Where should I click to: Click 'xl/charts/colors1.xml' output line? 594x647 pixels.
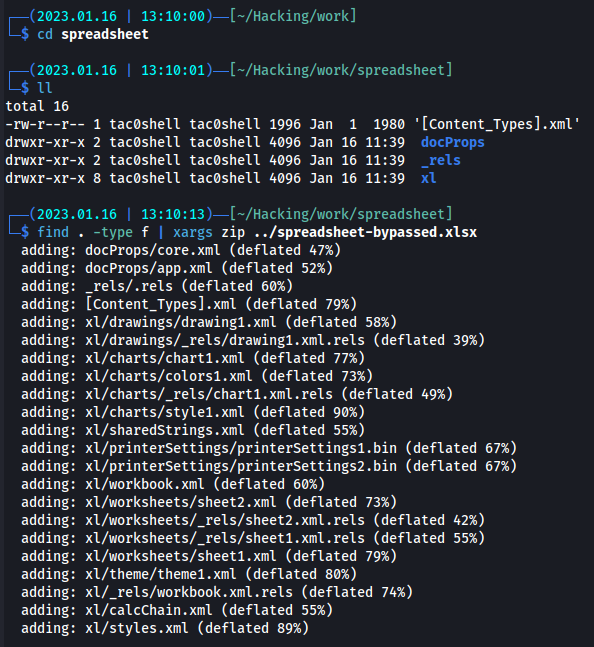pos(197,376)
